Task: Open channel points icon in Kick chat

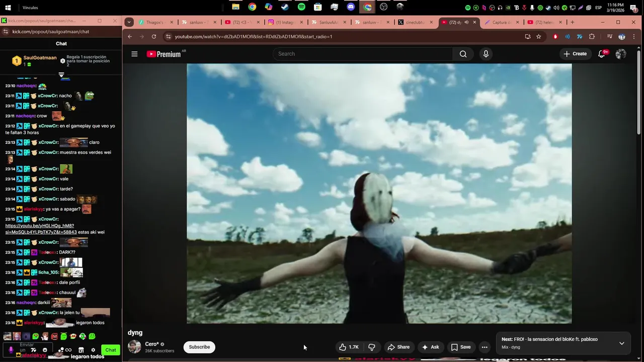Action: pyautogui.click(x=61, y=350)
